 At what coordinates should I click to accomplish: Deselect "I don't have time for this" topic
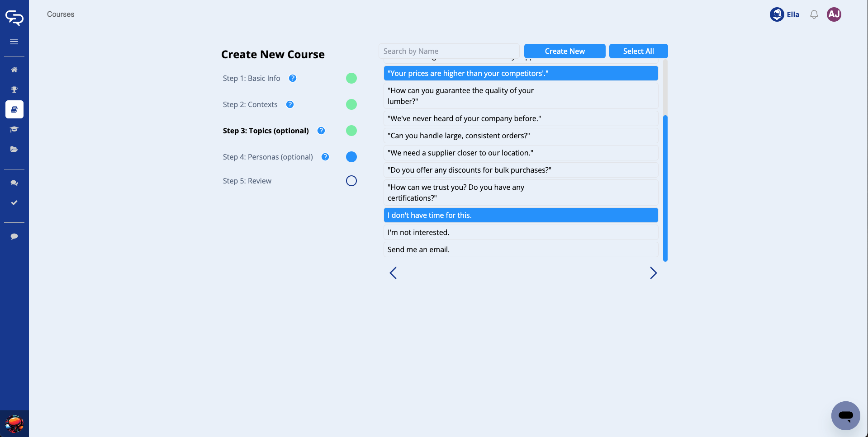pos(521,215)
